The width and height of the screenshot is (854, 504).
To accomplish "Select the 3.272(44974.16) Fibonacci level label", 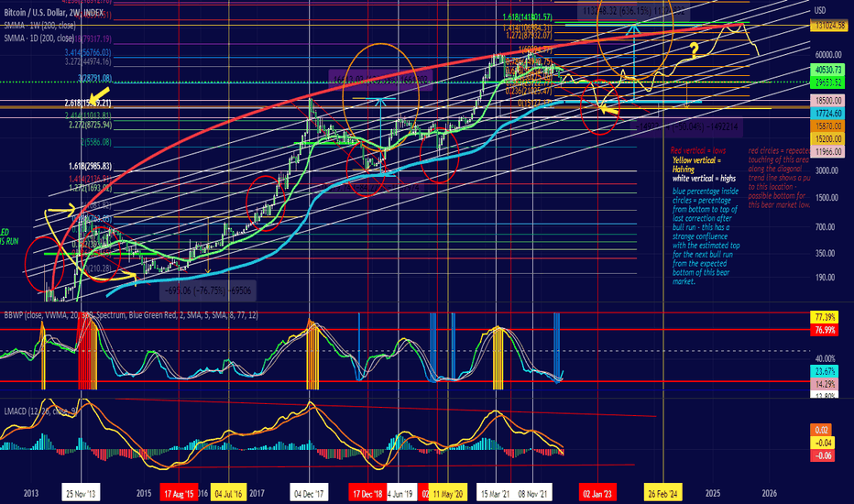I will [x=88, y=61].
